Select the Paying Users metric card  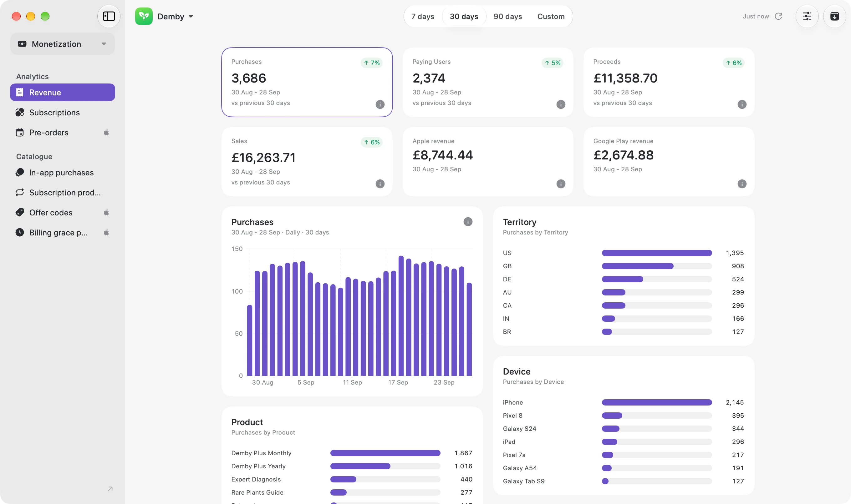point(488,82)
